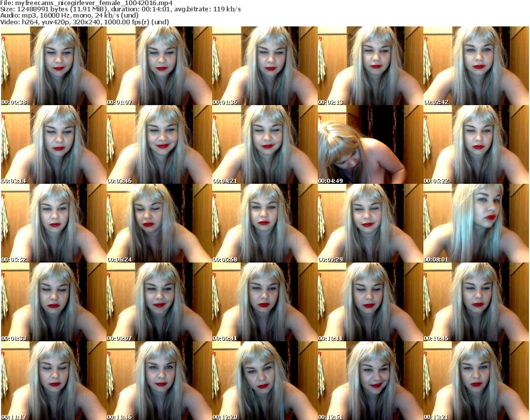This screenshot has width=530, height=420.
Task: Select the frame at 00:01:07
Action: coord(159,66)
